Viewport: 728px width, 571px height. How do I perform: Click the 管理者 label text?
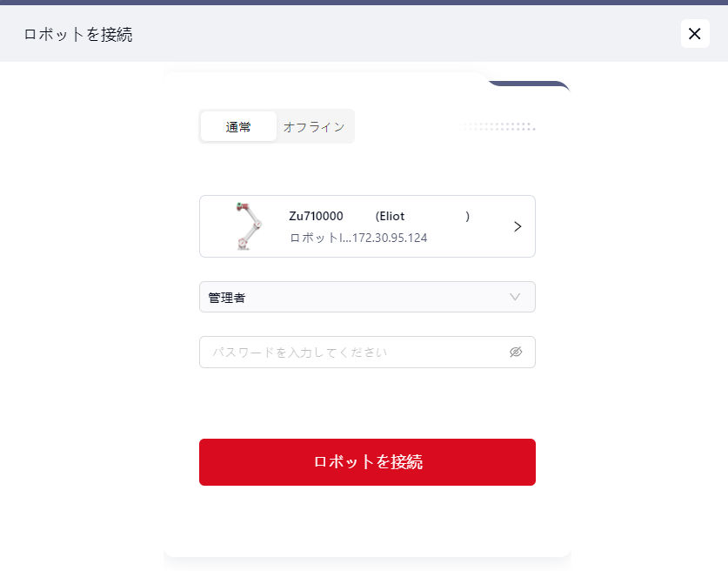(x=227, y=298)
